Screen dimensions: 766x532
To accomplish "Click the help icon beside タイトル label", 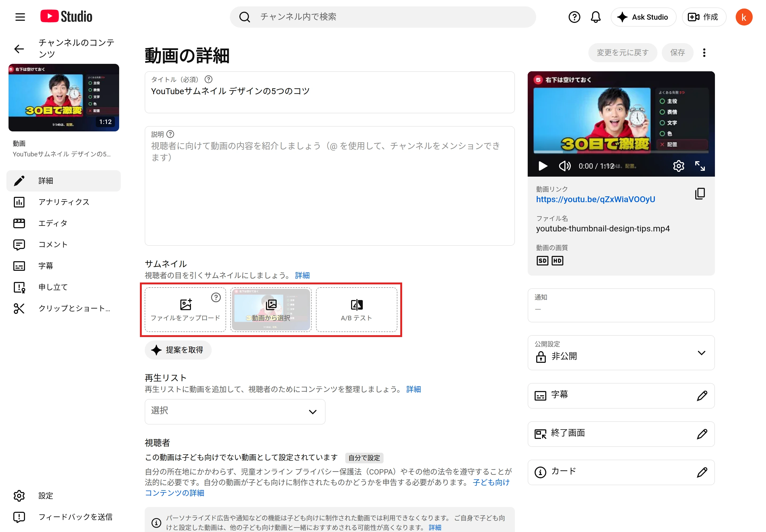I will click(x=208, y=79).
